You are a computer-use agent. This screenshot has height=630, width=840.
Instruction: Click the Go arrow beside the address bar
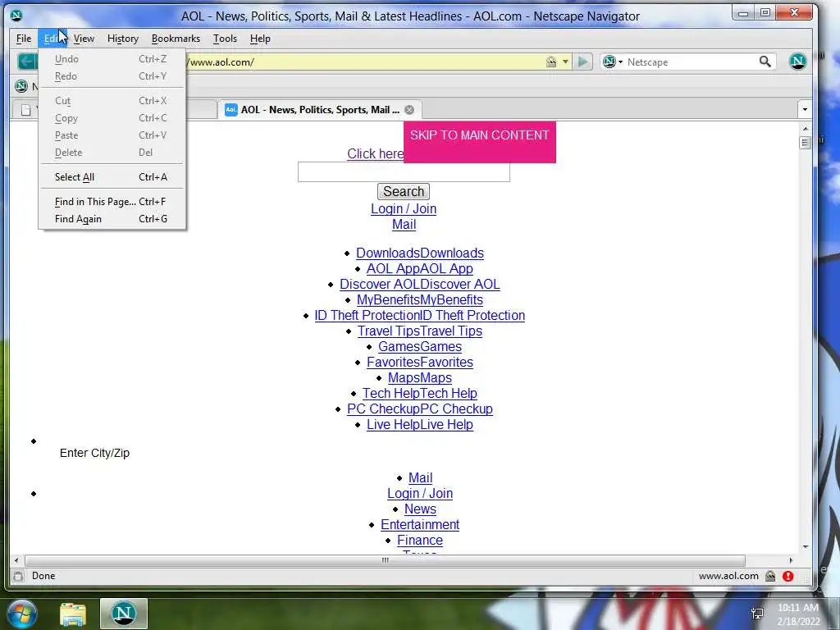tap(582, 62)
